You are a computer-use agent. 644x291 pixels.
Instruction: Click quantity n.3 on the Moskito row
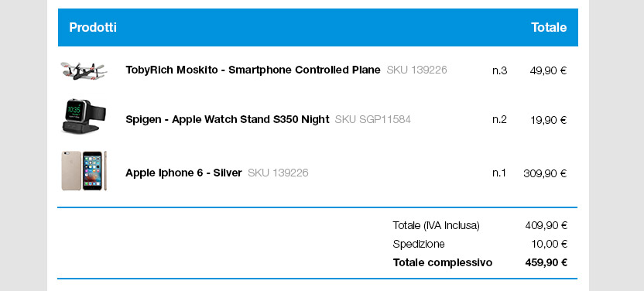pyautogui.click(x=499, y=70)
